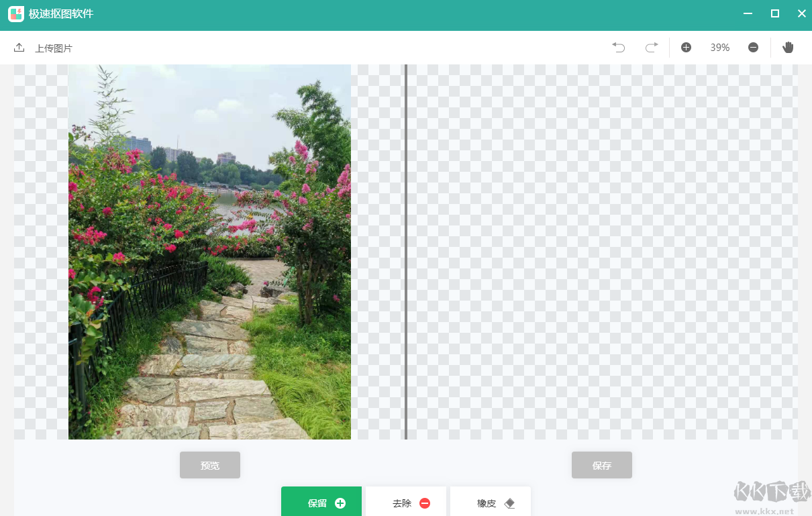This screenshot has height=516, width=812.
Task: Activate the 橡皮 eraser mode
Action: (x=491, y=503)
